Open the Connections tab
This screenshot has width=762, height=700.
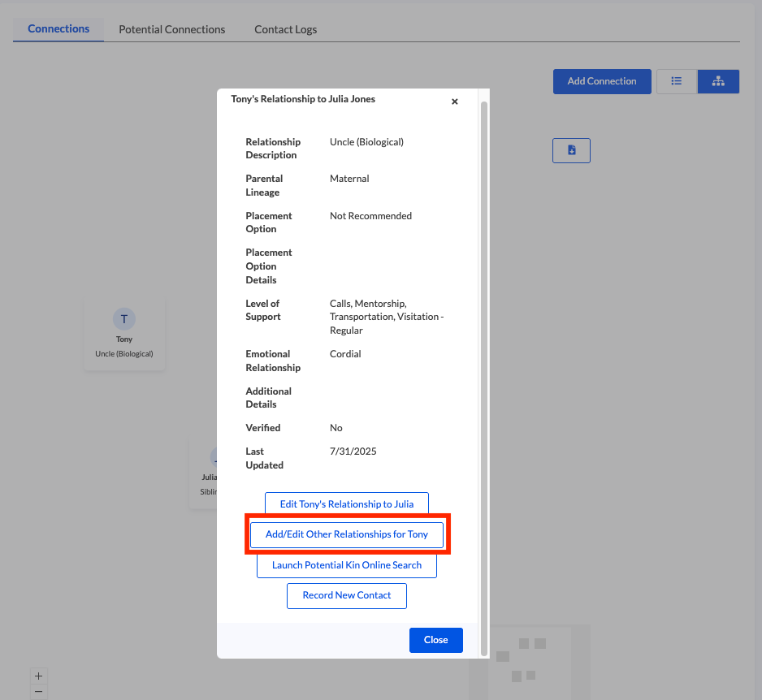pyautogui.click(x=58, y=29)
